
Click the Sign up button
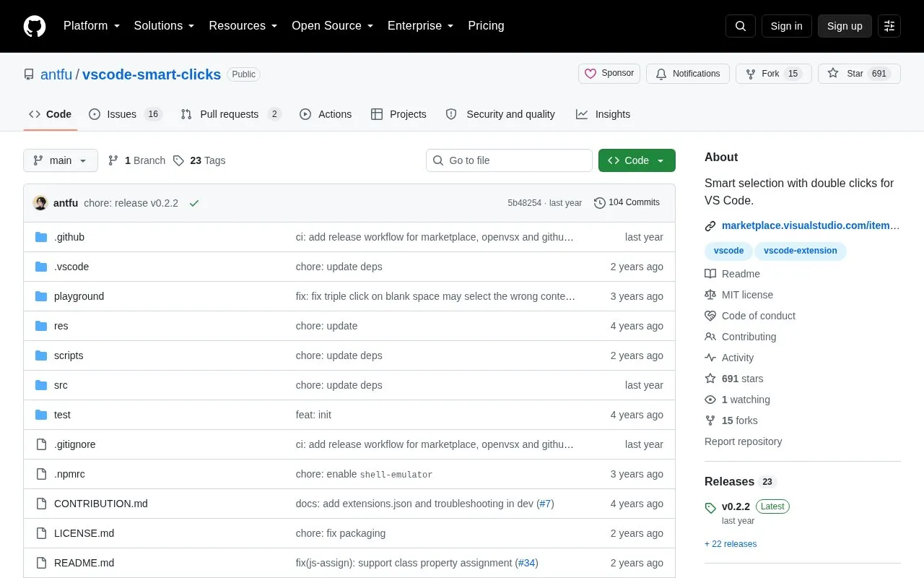[x=845, y=26]
